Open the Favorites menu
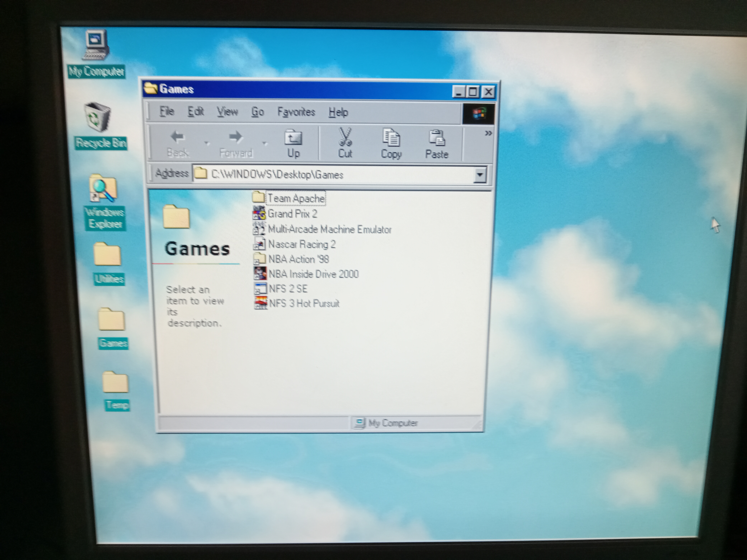The image size is (747, 560). tap(296, 112)
